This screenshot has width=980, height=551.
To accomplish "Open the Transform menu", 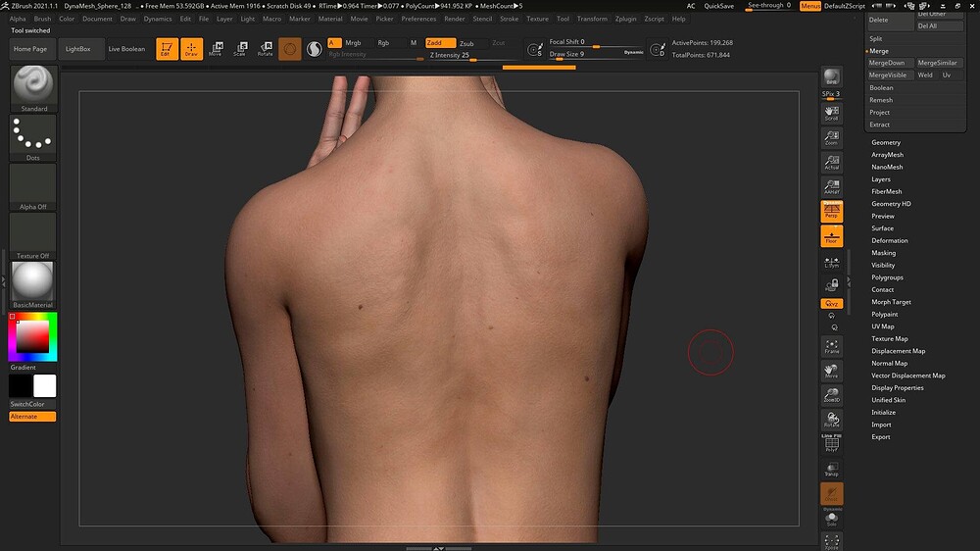I will point(592,19).
